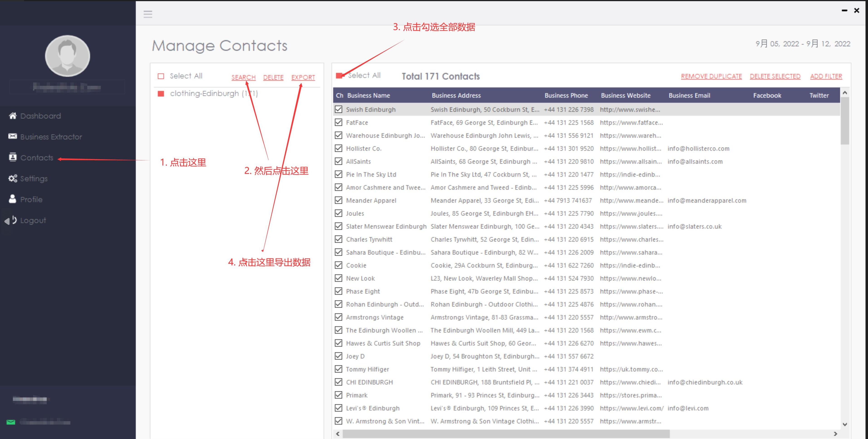Viewport: 868px width, 439px height.
Task: Click info@slaters.co.uk email cell
Action: click(x=694, y=226)
